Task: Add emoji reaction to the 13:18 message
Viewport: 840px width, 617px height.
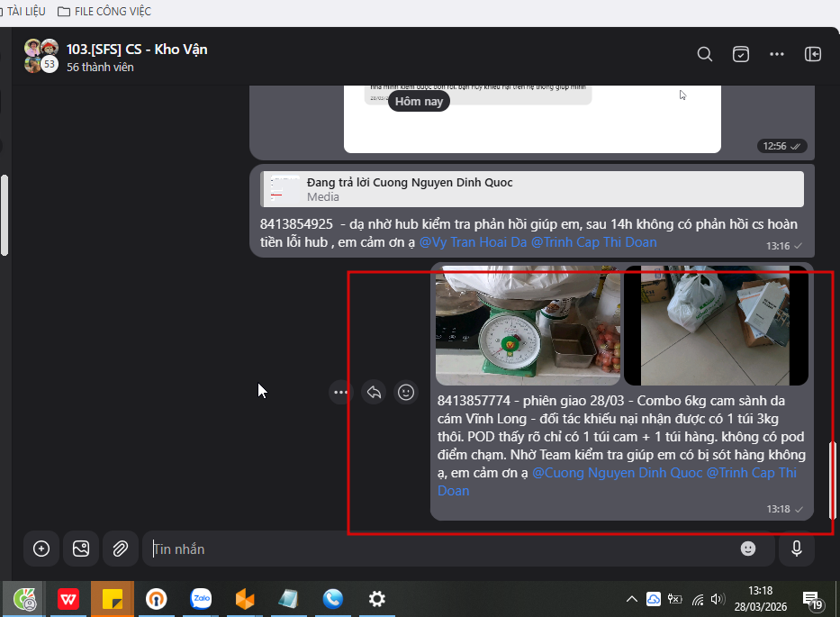Action: 406,393
